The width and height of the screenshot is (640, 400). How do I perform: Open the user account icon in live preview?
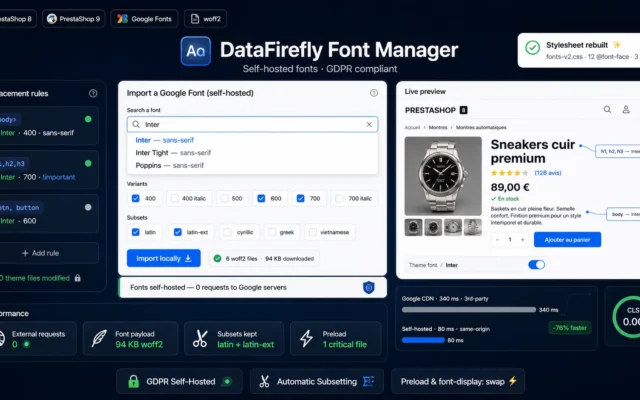(626, 109)
